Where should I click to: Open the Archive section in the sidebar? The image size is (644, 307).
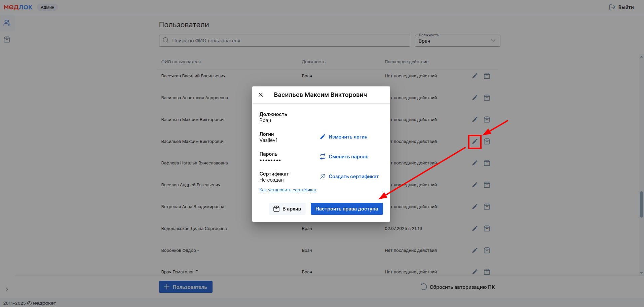(x=7, y=40)
